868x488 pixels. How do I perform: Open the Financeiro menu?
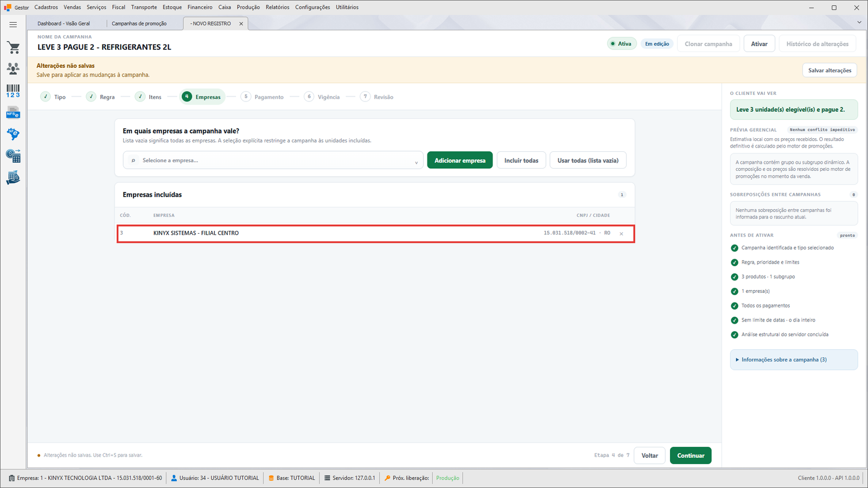pos(200,7)
